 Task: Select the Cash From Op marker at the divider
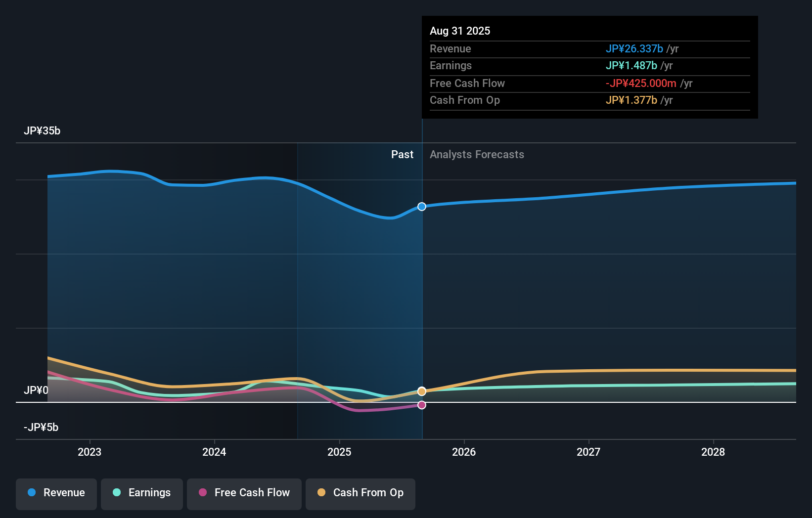[x=421, y=391]
